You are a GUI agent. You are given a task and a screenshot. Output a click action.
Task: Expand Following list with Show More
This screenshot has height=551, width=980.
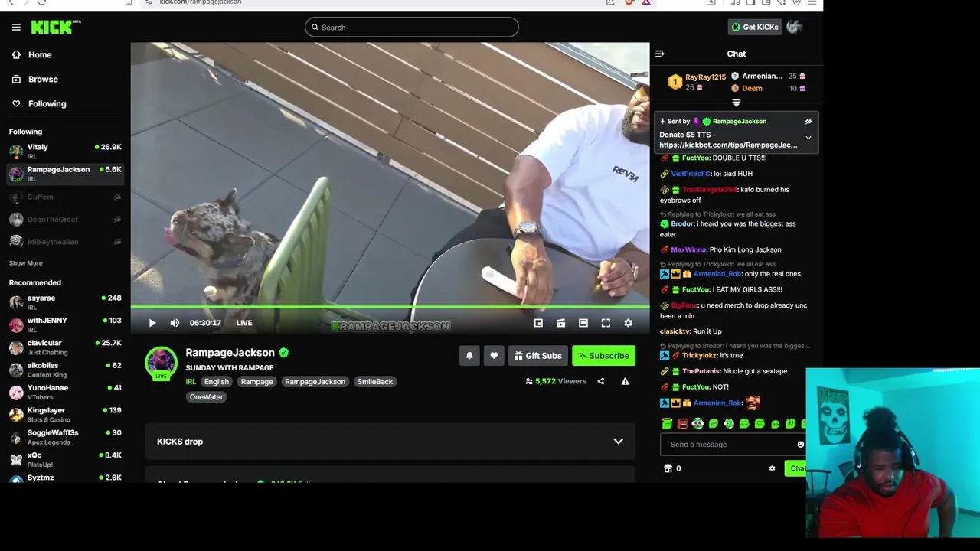tap(25, 262)
